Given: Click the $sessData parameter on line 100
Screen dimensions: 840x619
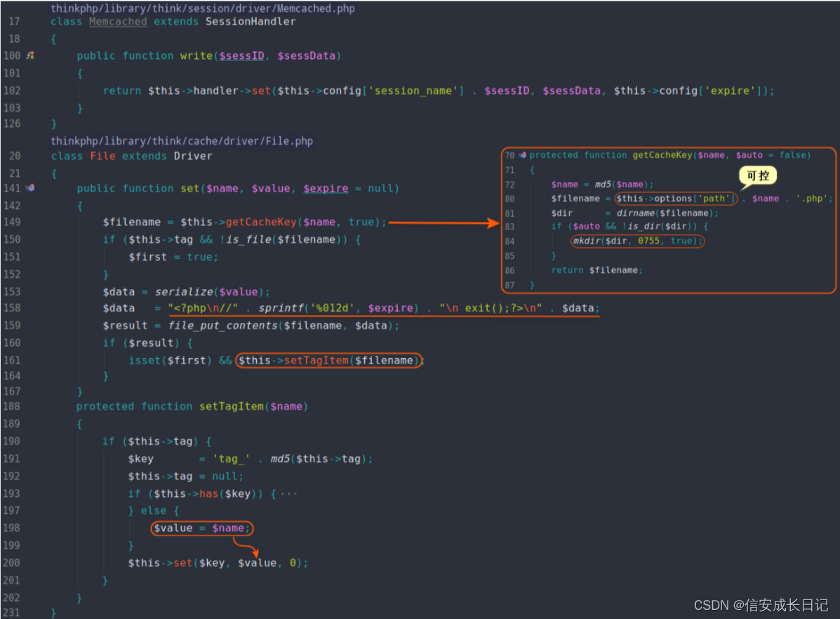Looking at the screenshot, I should pos(307,55).
